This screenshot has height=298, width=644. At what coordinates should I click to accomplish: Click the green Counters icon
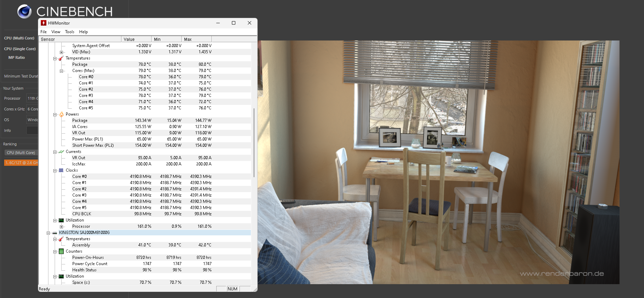point(61,251)
